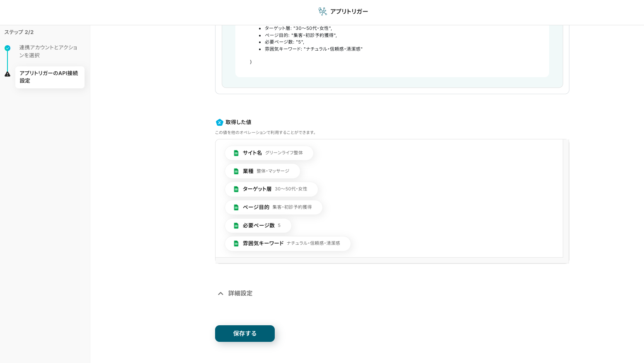
Task: Click the blue 取得した値 badge icon
Action: tap(220, 122)
